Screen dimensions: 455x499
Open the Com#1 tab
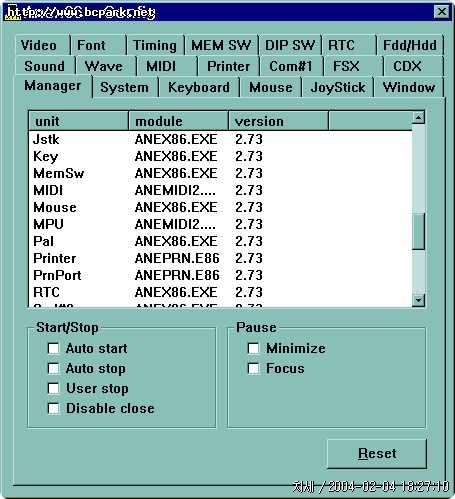(x=291, y=66)
